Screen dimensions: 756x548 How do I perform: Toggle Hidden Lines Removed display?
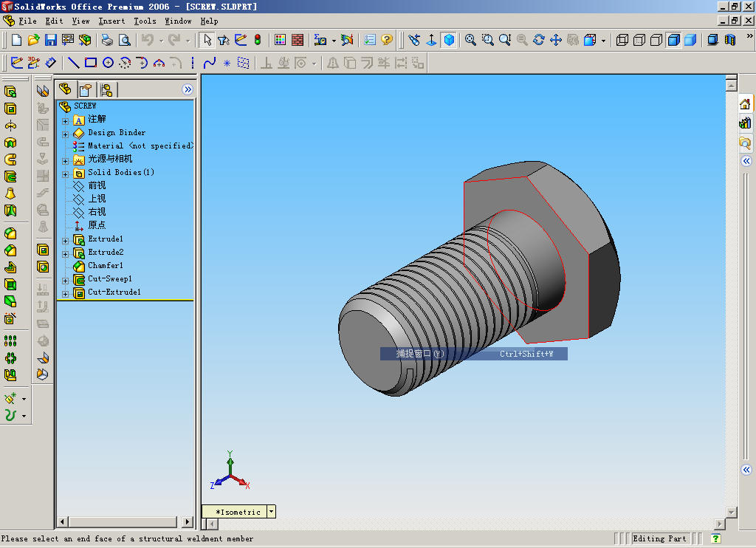[x=656, y=40]
